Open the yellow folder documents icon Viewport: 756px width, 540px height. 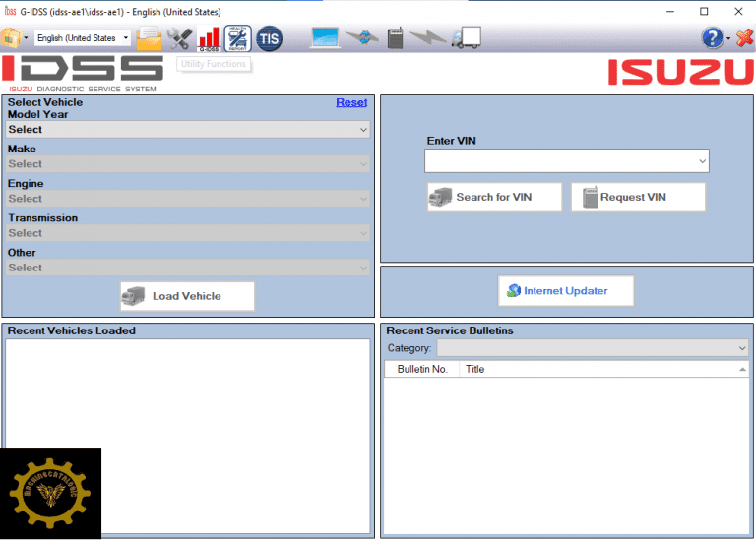[x=149, y=38]
